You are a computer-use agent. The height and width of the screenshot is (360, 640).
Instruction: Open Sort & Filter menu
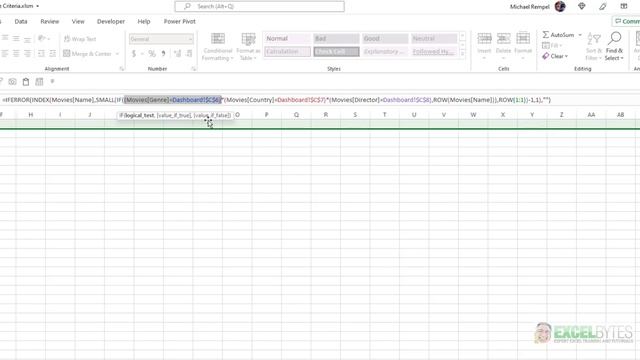(594, 47)
